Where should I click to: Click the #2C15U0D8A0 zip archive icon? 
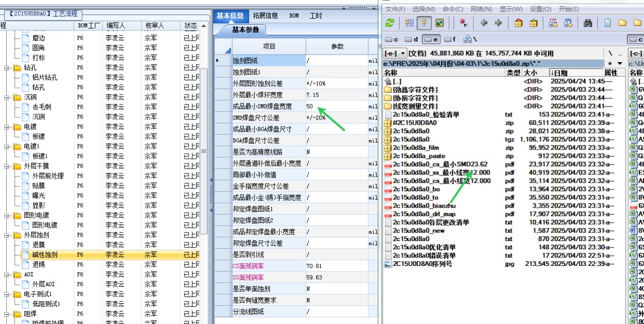pyautogui.click(x=387, y=123)
